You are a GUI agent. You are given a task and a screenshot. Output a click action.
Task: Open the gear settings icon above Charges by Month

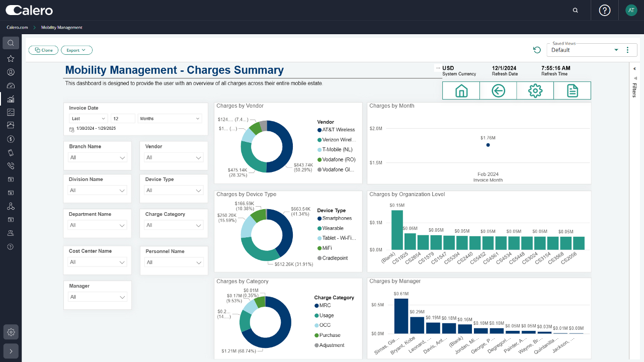[535, 90]
